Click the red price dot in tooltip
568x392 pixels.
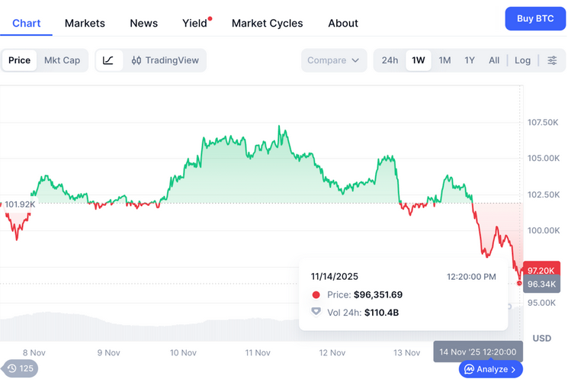pyautogui.click(x=316, y=295)
